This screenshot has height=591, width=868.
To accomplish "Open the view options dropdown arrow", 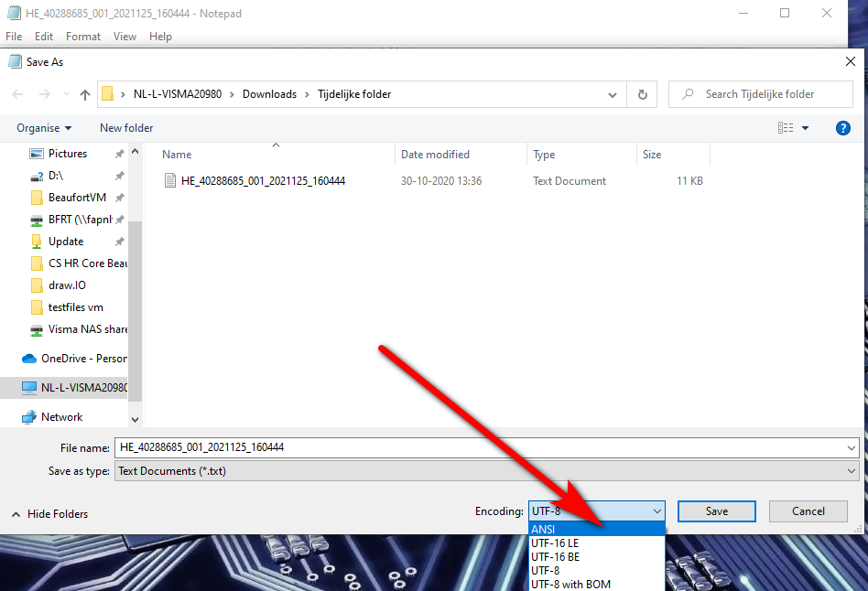I will (806, 128).
